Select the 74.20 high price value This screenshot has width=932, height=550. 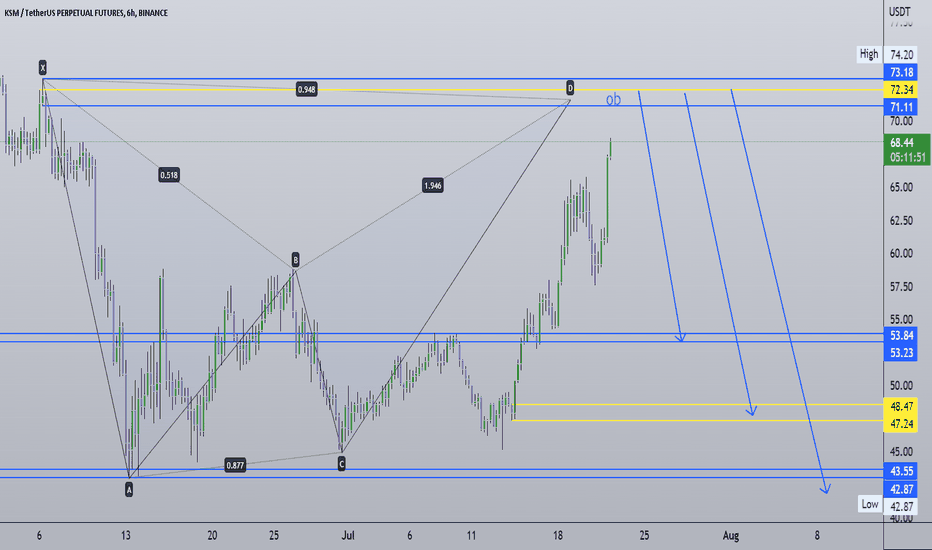click(901, 55)
